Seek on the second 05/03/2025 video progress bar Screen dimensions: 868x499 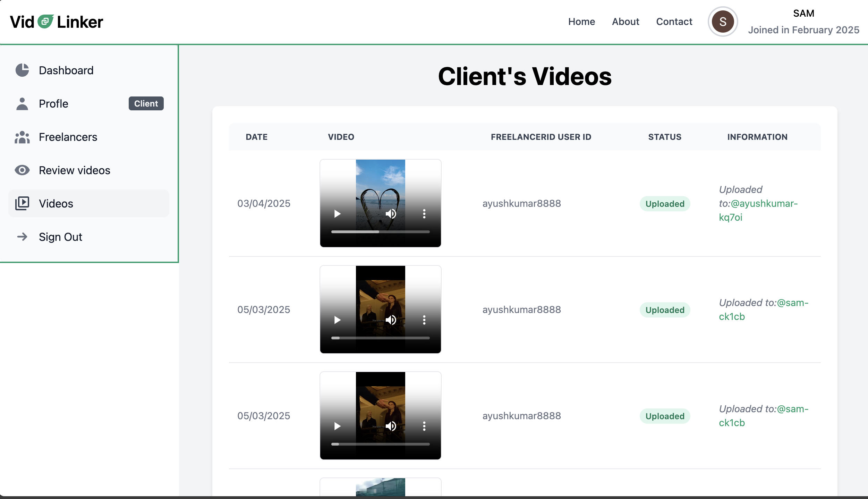(x=380, y=444)
